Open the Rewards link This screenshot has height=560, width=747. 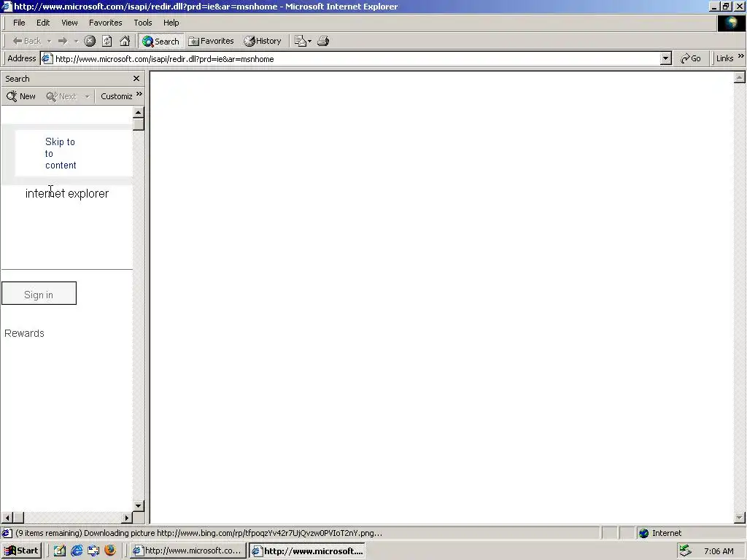click(24, 333)
